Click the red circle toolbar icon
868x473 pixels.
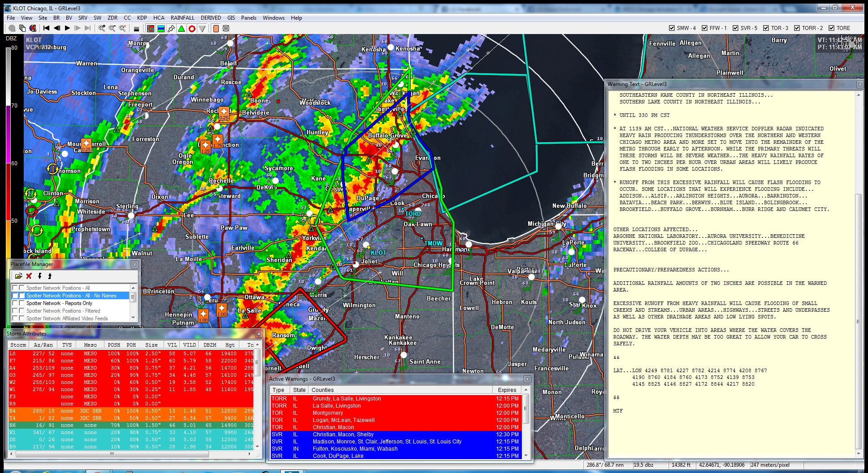192,28
